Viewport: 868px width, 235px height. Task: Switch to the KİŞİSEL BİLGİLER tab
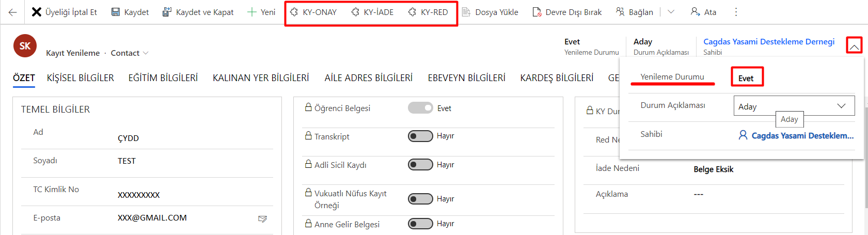[81, 78]
